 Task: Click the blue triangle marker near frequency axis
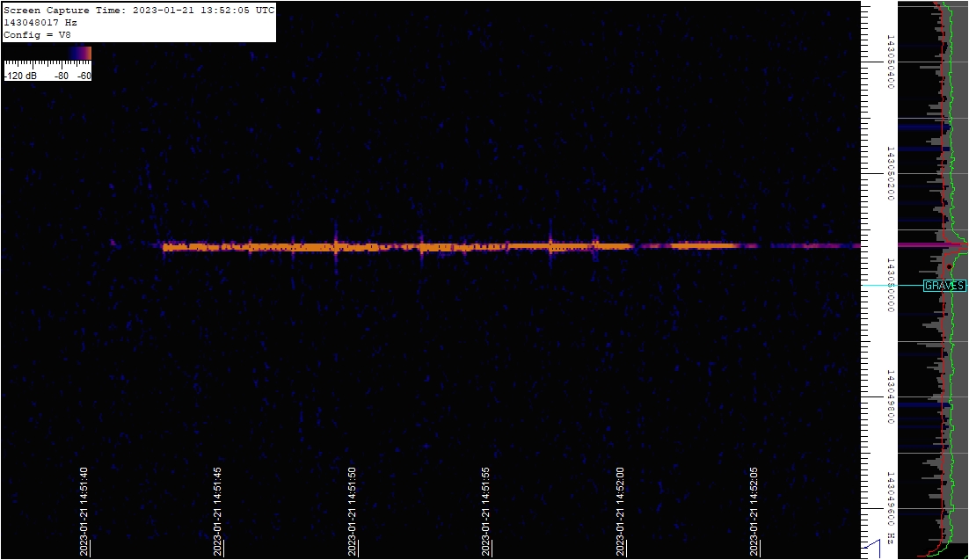click(x=872, y=548)
